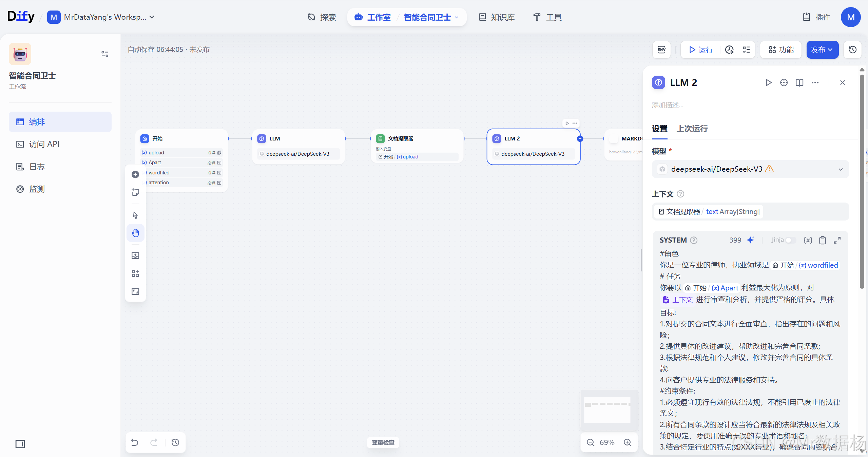The height and width of the screenshot is (457, 868).
Task: Select the hand drag tool
Action: point(135,233)
